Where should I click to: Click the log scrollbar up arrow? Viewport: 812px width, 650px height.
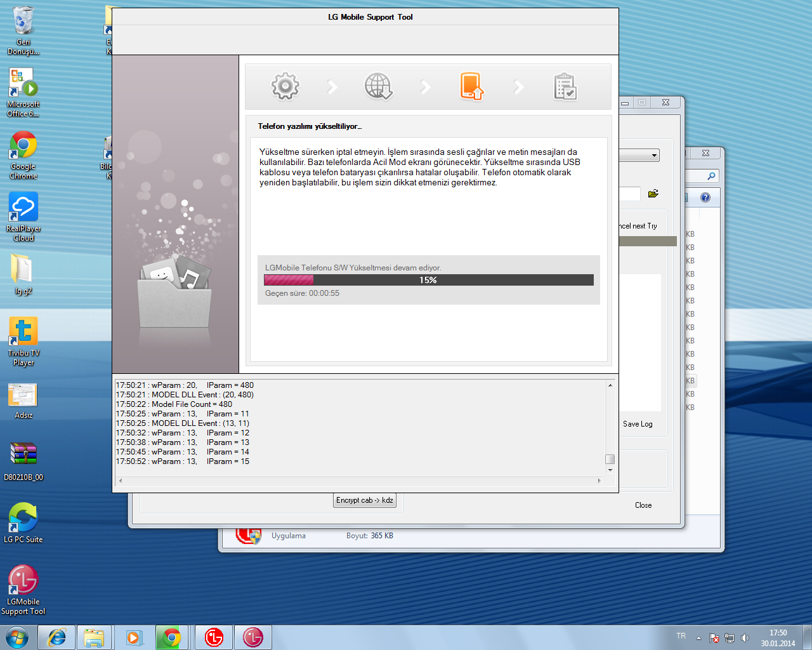pyautogui.click(x=610, y=385)
